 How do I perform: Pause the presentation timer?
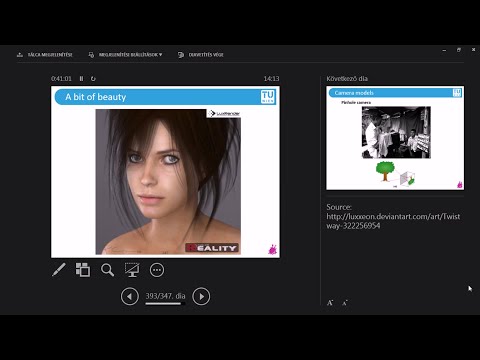81,79
